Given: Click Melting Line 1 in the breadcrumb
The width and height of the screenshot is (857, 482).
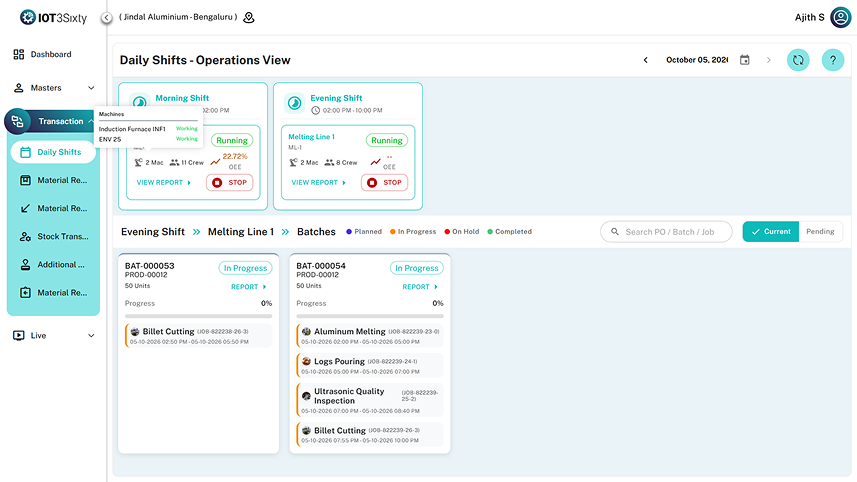Looking at the screenshot, I should pyautogui.click(x=240, y=232).
